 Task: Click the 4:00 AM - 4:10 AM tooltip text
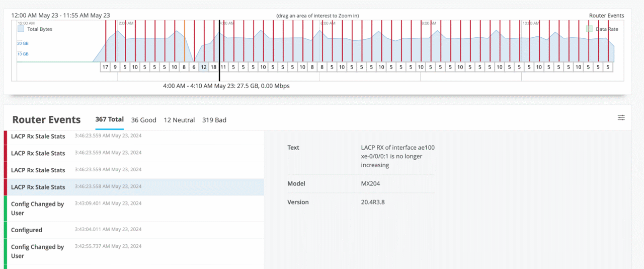pos(226,86)
